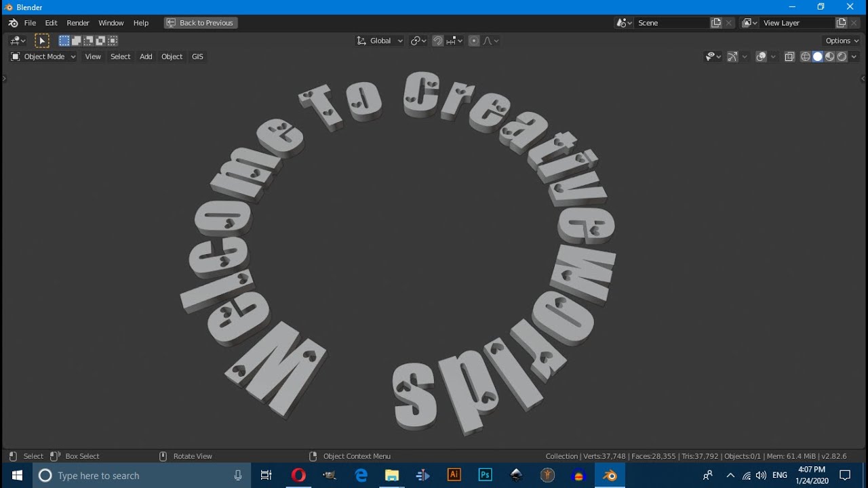Image resolution: width=868 pixels, height=488 pixels.
Task: Delete the scene with X icon
Action: (x=729, y=23)
